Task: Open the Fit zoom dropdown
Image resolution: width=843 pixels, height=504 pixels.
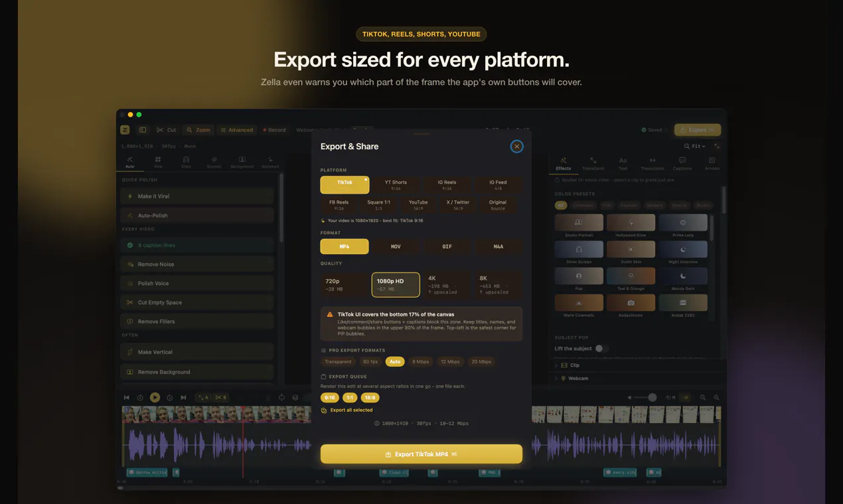Action: pos(695,146)
